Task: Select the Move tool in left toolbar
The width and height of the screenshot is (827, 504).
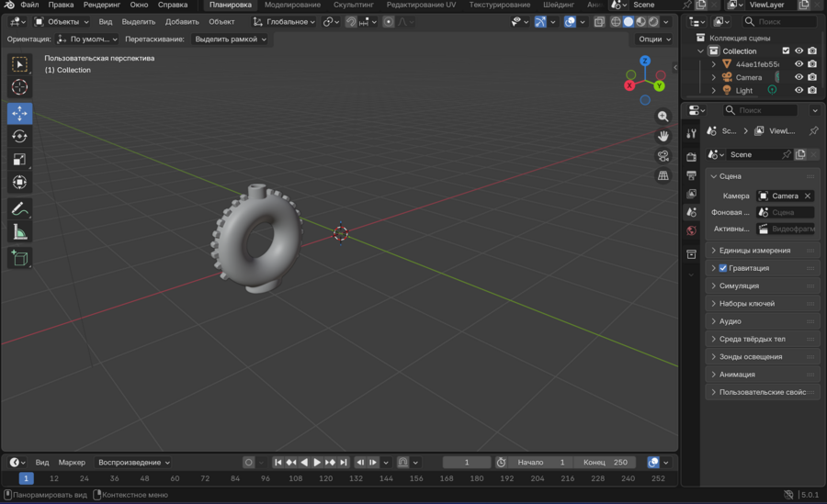Action: point(19,114)
